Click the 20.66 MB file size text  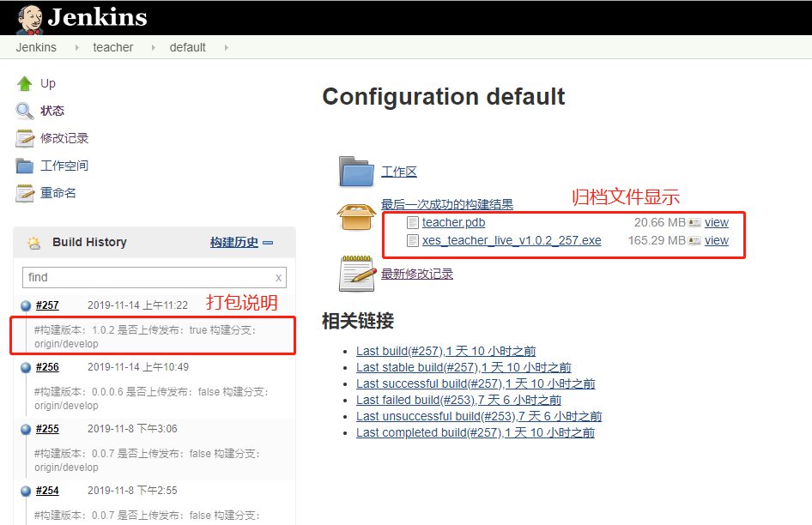659,223
